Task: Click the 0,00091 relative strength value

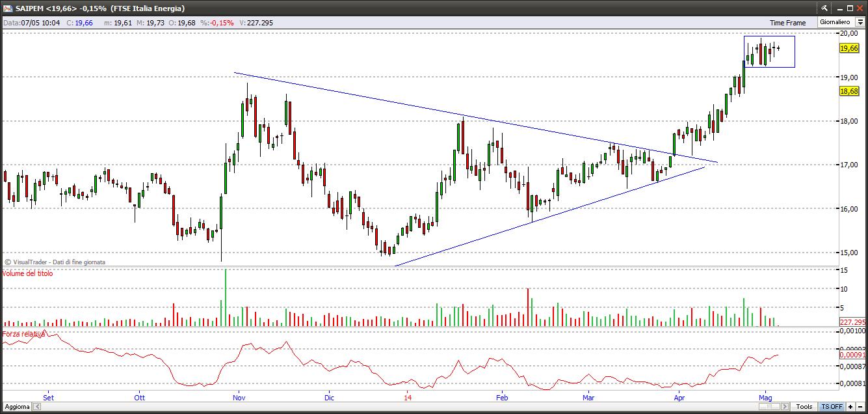Action: pos(852,355)
